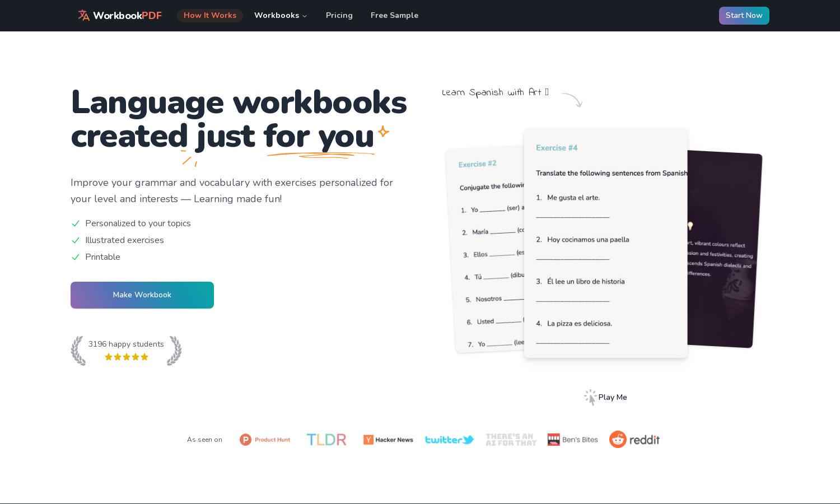Open the WorkbookPDF home link text
Image resolution: width=840 pixels, height=504 pixels.
127,16
